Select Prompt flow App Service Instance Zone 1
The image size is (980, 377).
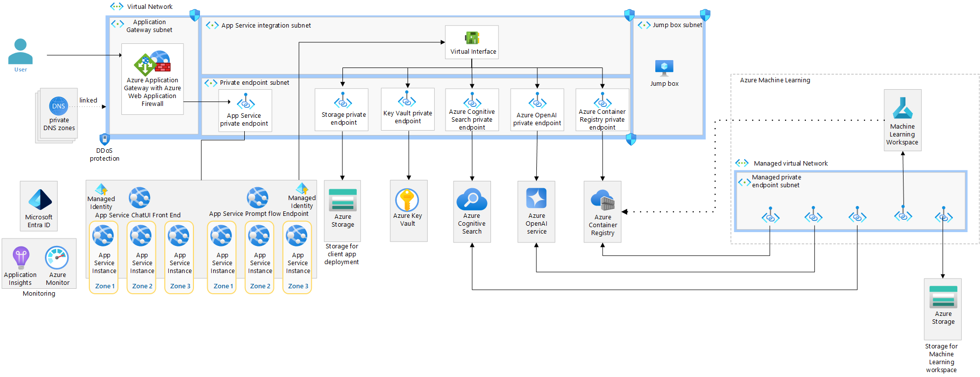click(x=222, y=258)
